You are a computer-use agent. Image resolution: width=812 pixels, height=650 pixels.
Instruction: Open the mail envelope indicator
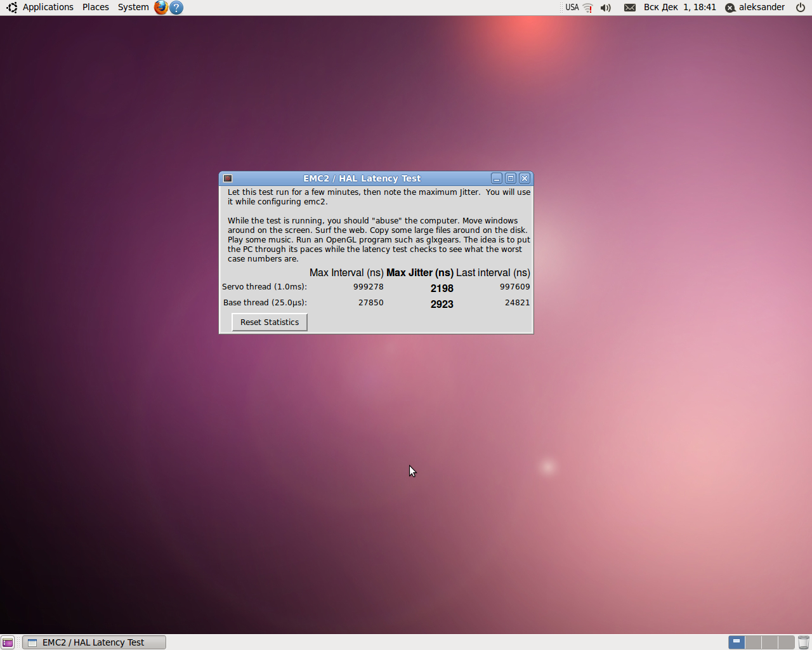point(629,8)
